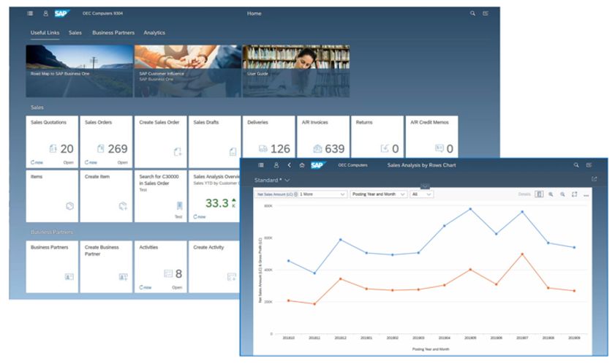Collapse the chart header with chevron

pyautogui.click(x=425, y=186)
